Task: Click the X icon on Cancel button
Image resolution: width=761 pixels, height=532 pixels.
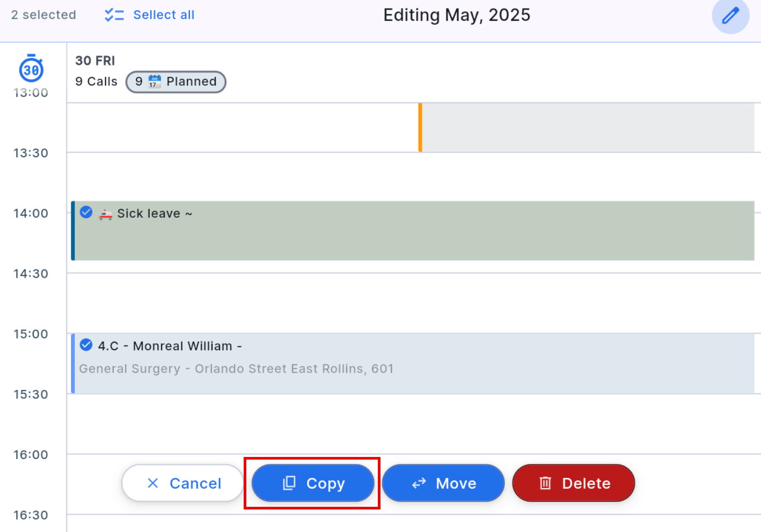Action: 153,483
